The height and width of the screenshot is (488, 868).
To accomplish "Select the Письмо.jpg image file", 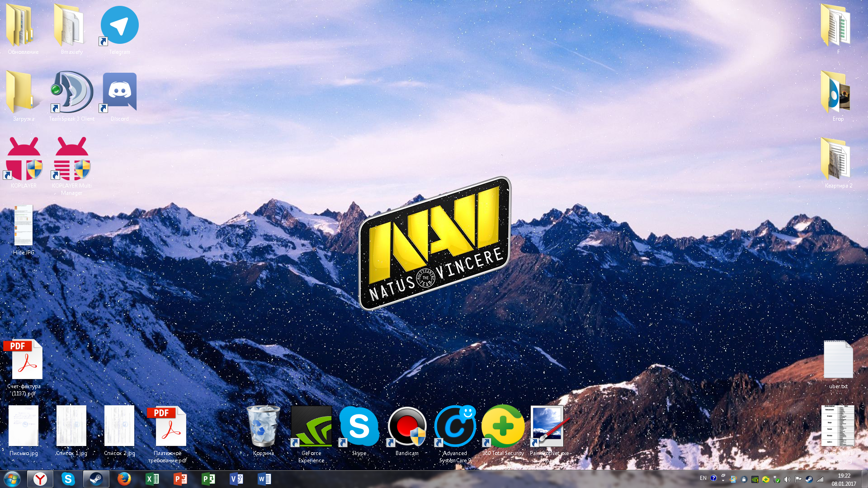I will pos(24,431).
